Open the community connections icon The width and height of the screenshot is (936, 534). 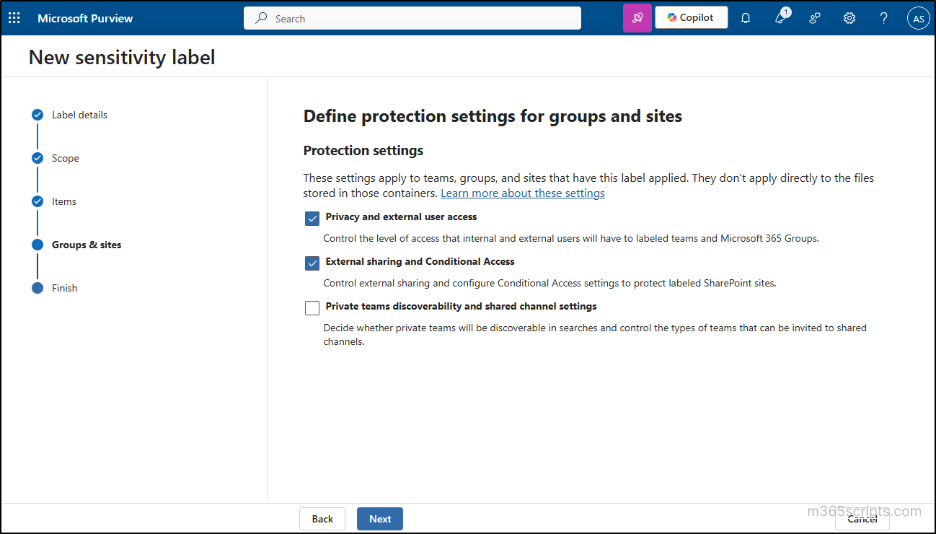tap(815, 18)
